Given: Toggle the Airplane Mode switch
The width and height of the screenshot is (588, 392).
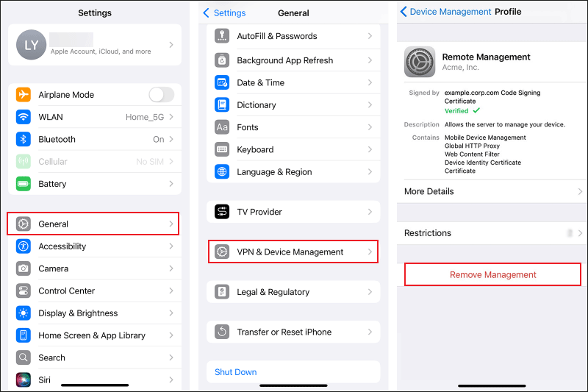Looking at the screenshot, I should pos(162,95).
